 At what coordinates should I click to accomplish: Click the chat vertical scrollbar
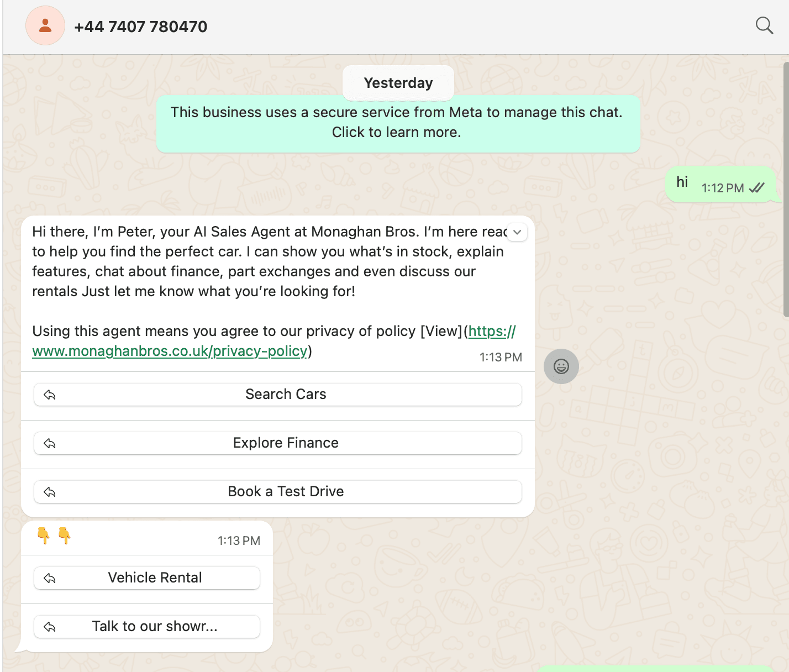pos(786,189)
